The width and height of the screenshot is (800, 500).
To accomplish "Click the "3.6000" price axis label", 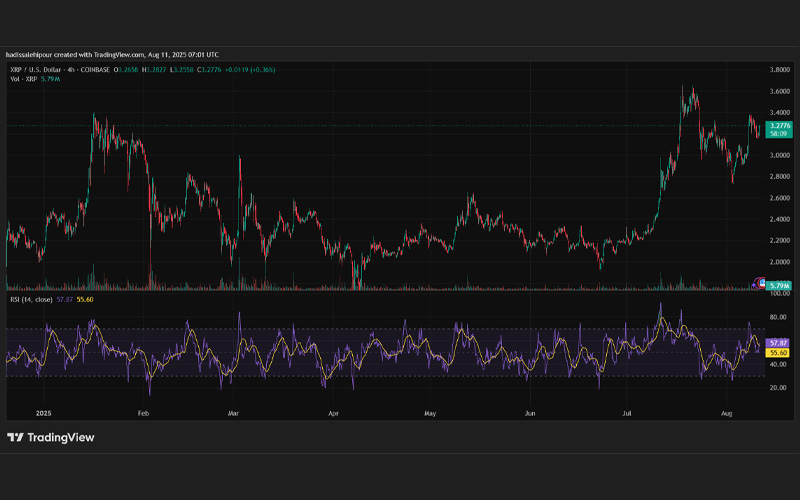I will point(780,91).
